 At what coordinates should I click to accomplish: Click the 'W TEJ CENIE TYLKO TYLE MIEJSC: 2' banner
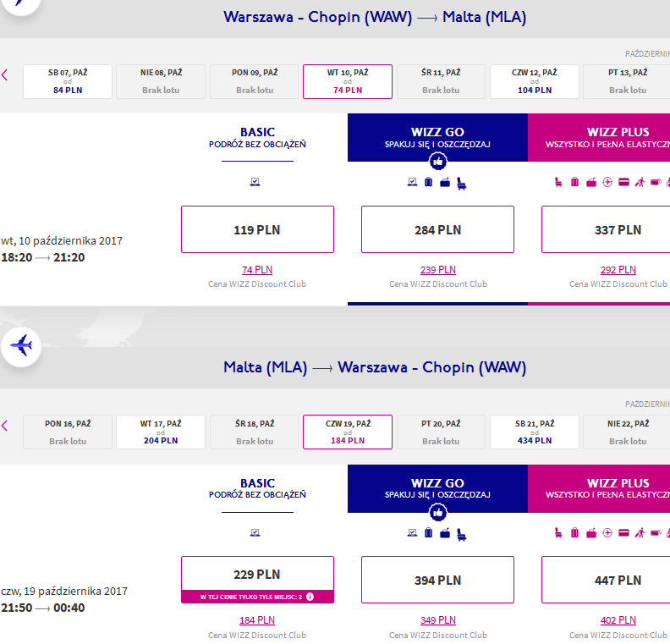coord(257,597)
